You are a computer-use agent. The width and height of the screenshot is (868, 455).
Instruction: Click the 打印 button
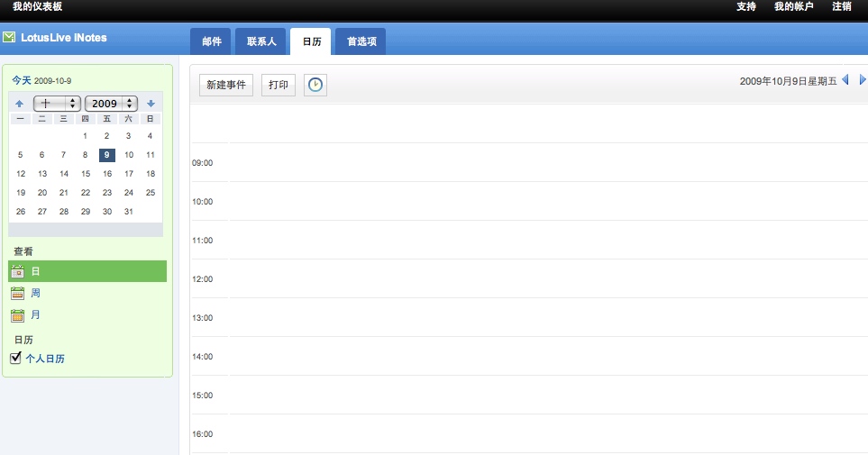[279, 85]
